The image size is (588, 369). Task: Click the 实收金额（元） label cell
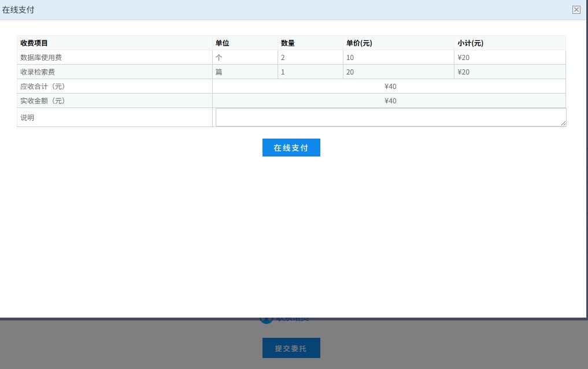[43, 101]
